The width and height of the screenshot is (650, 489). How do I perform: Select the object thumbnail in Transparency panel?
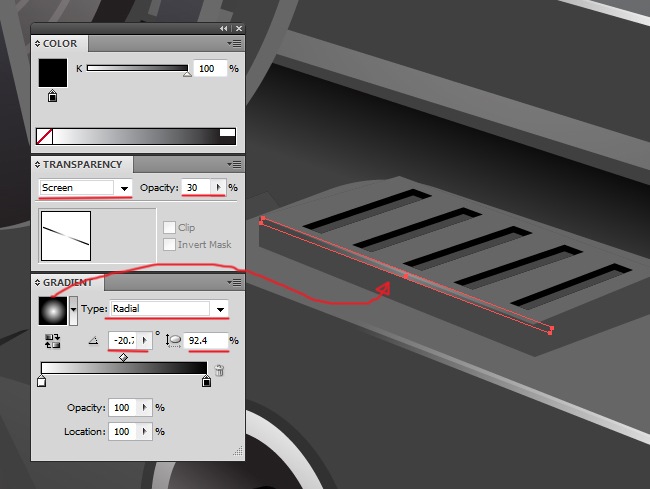tap(66, 236)
